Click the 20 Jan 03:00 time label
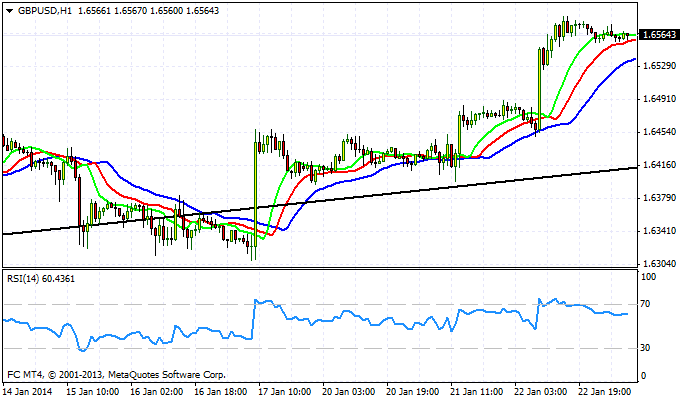 [349, 392]
